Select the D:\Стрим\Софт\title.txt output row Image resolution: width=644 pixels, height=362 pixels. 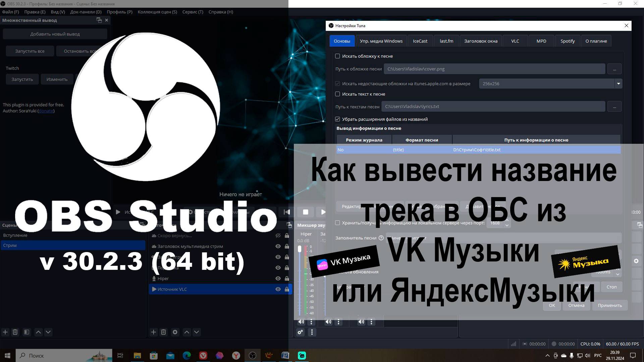478,149
